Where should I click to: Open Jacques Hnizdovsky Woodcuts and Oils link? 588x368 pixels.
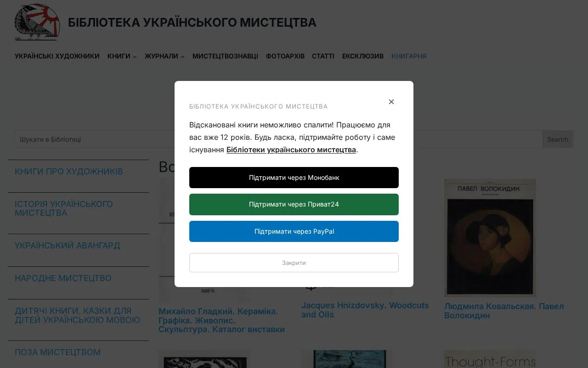point(365,310)
